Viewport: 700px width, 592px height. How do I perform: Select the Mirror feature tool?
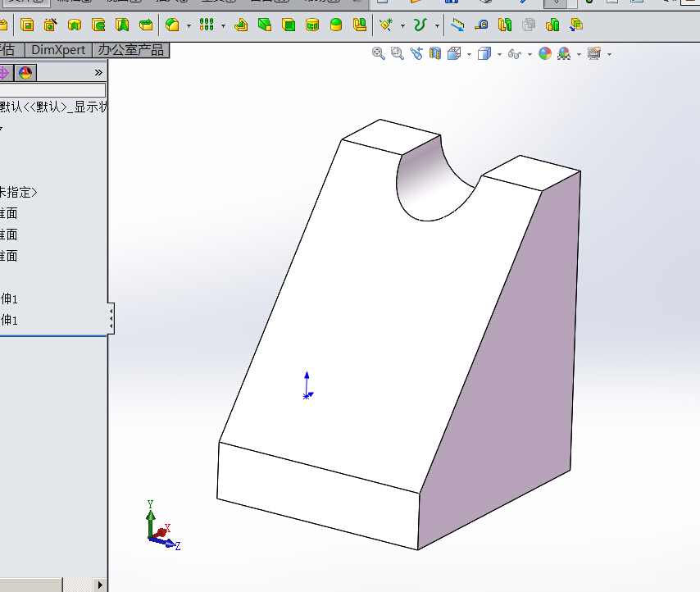[359, 25]
